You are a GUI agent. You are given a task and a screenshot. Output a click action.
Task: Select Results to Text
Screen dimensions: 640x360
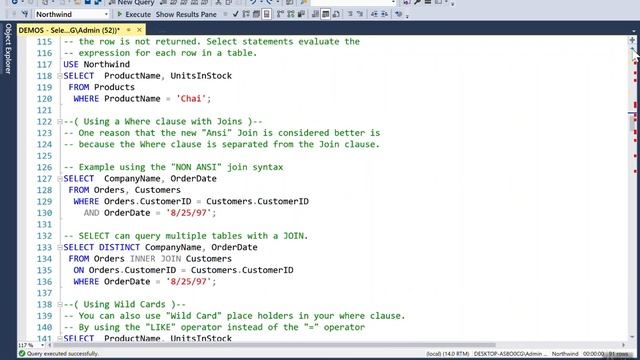point(315,14)
